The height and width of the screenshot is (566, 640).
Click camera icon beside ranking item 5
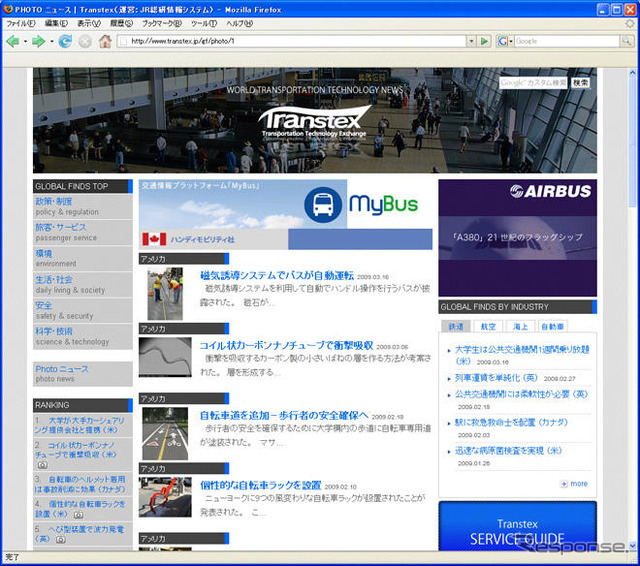pyautogui.click(x=60, y=540)
